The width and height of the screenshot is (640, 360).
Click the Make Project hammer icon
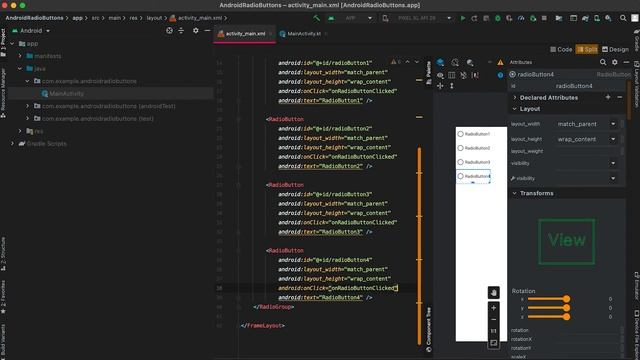pyautogui.click(x=316, y=18)
